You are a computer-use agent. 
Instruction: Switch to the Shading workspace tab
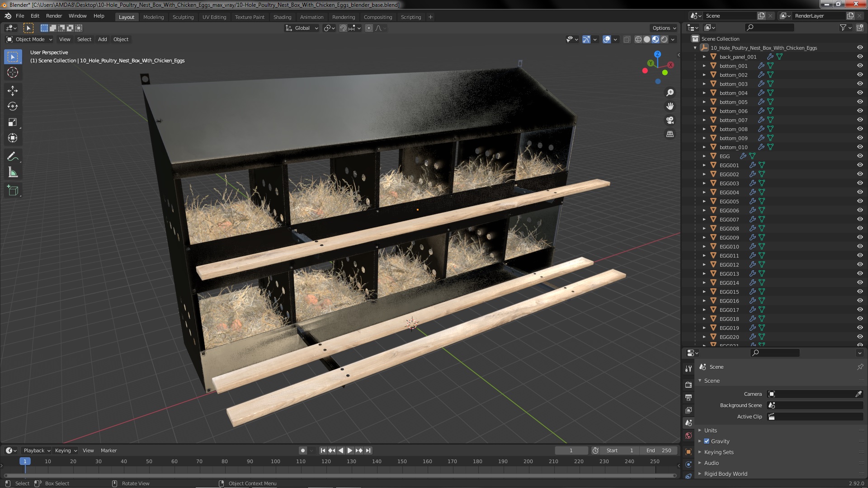[282, 17]
